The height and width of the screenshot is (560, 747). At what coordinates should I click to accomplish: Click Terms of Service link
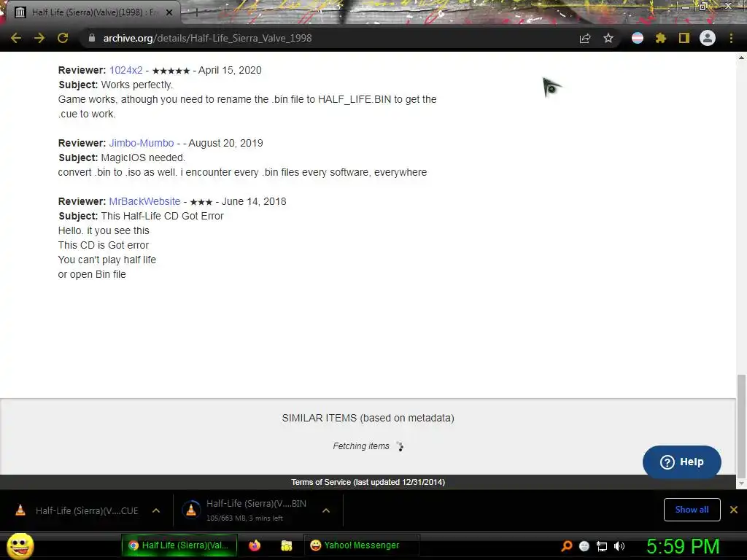pos(368,483)
